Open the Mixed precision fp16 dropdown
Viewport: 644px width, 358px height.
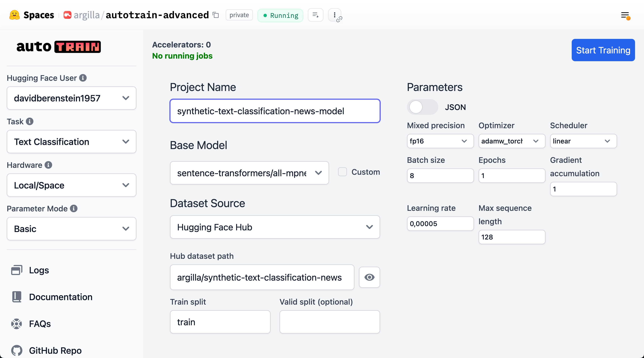click(x=440, y=141)
